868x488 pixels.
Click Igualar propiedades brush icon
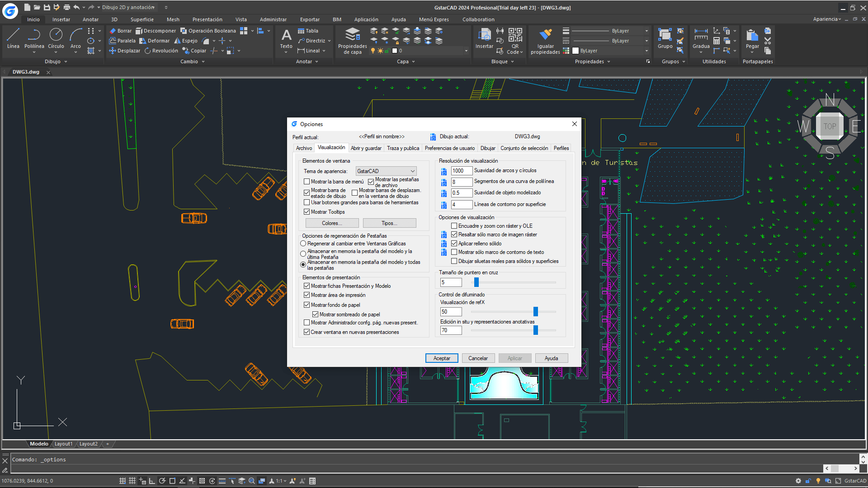coord(545,35)
